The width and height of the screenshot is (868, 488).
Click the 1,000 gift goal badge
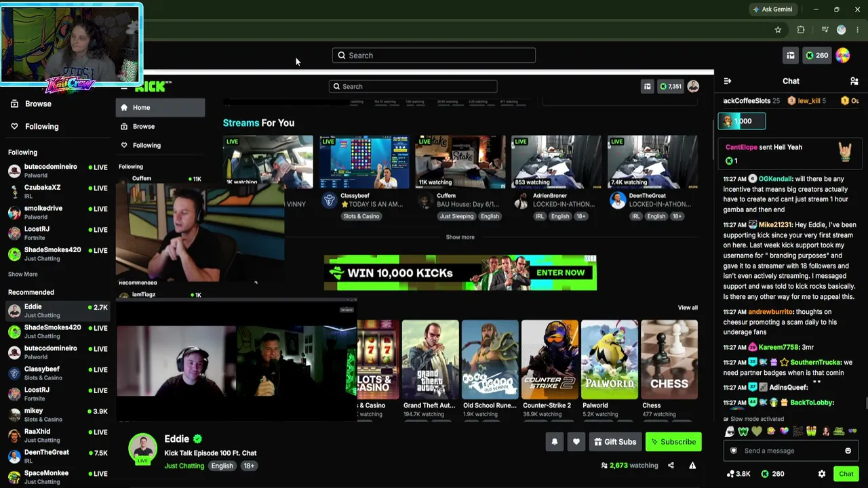742,121
